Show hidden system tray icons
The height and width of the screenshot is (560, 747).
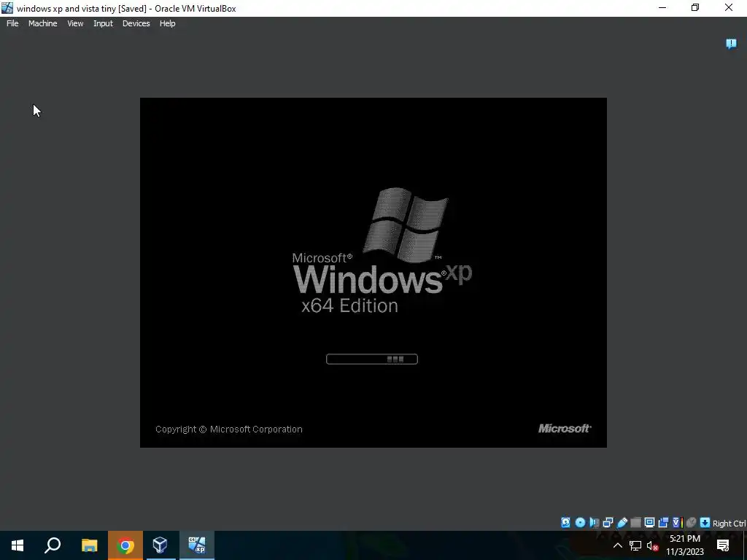pyautogui.click(x=617, y=545)
